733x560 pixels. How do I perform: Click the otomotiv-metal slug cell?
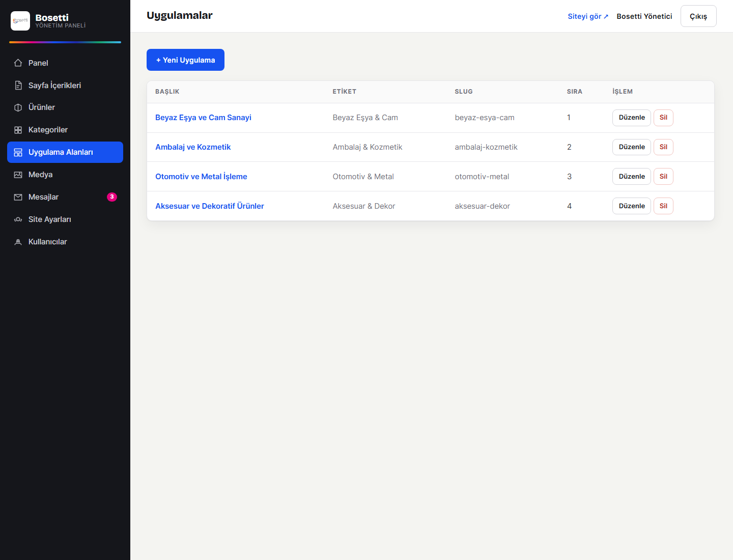tap(482, 177)
